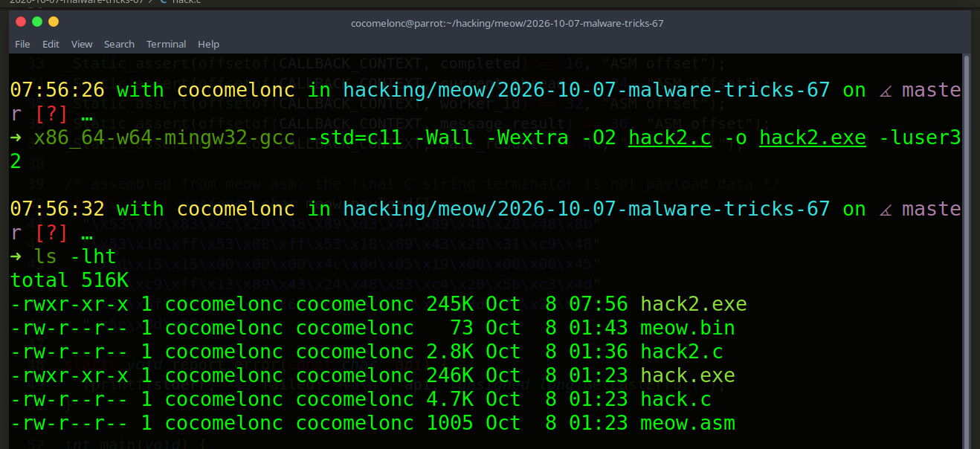This screenshot has height=449, width=980.
Task: Click the hack.c filename in listing
Action: pos(676,399)
